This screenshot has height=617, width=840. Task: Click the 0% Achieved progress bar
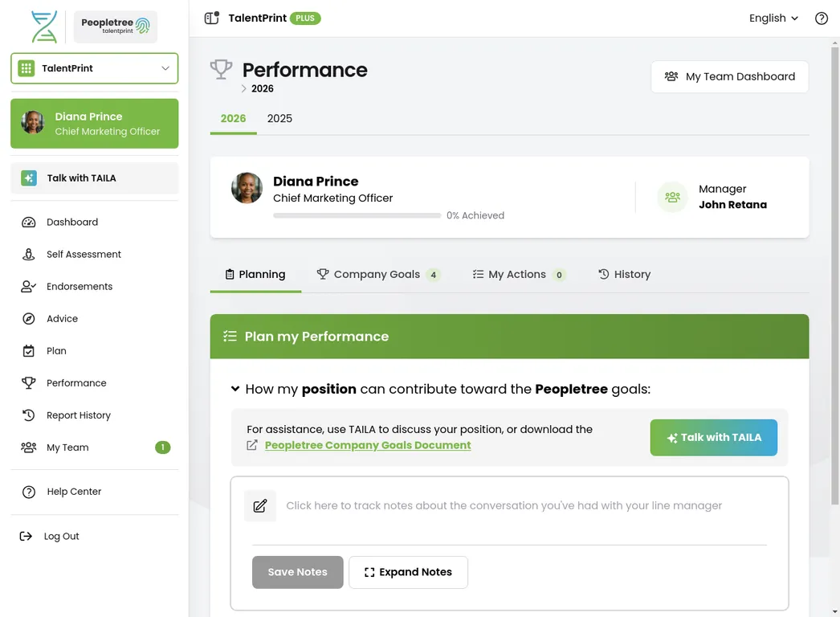point(357,215)
